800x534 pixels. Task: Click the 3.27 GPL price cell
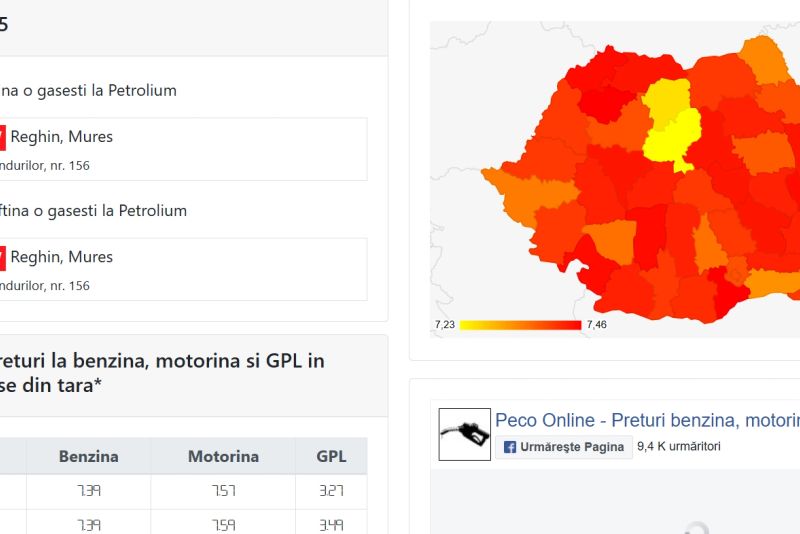(x=331, y=491)
